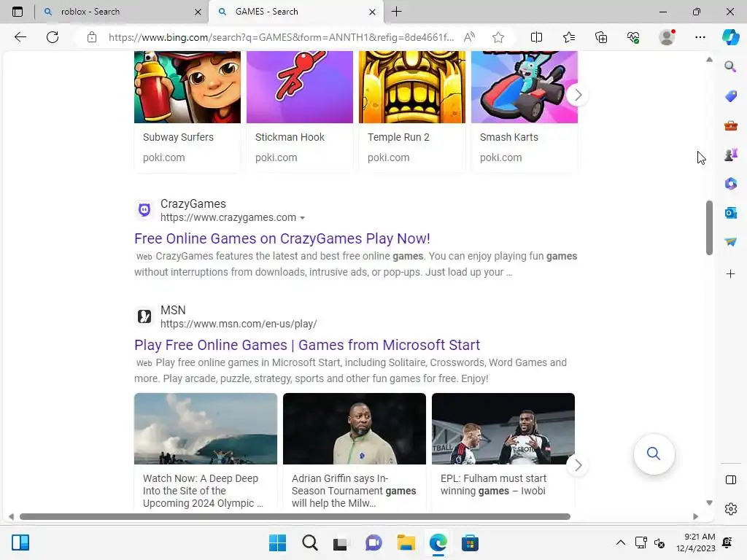Open the tab actions menu icon
747x560 pixels.
click(x=18, y=12)
